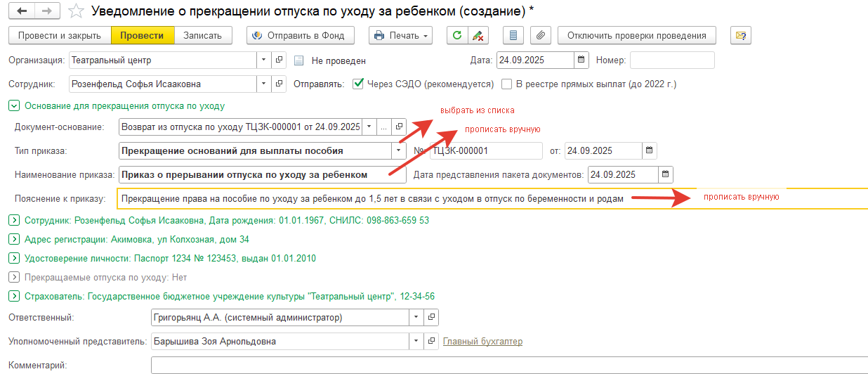Enable Через СЭДО checkbox

click(358, 84)
